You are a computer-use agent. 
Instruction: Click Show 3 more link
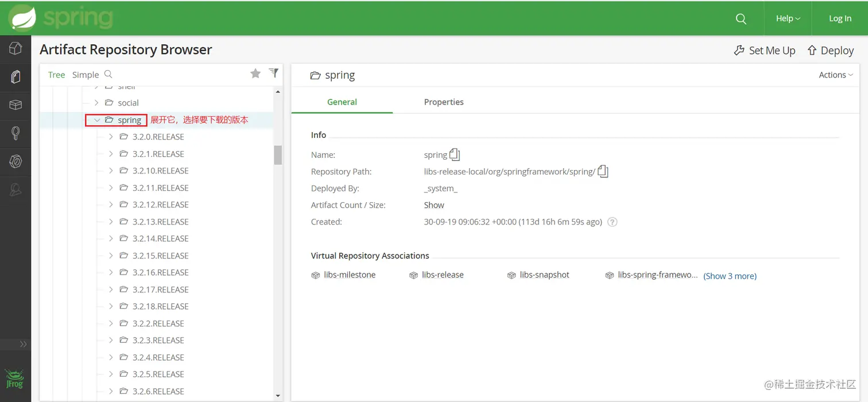(x=730, y=276)
